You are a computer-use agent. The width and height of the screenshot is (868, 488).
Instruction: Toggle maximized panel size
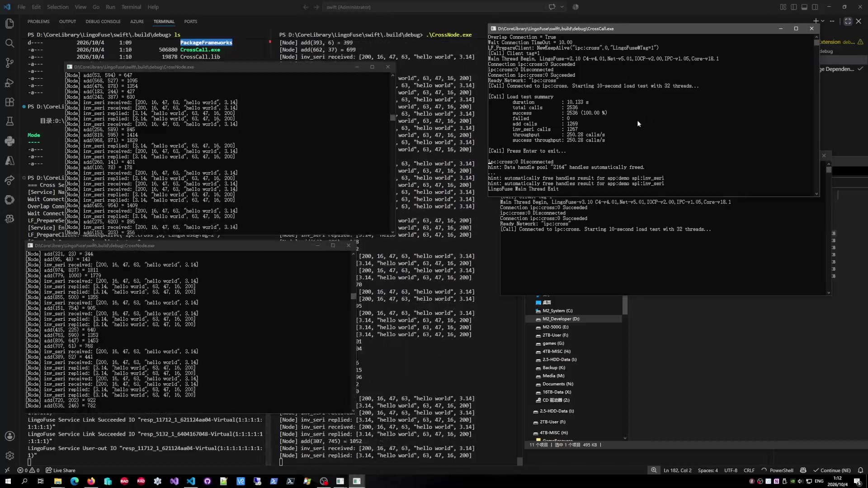pyautogui.click(x=848, y=21)
